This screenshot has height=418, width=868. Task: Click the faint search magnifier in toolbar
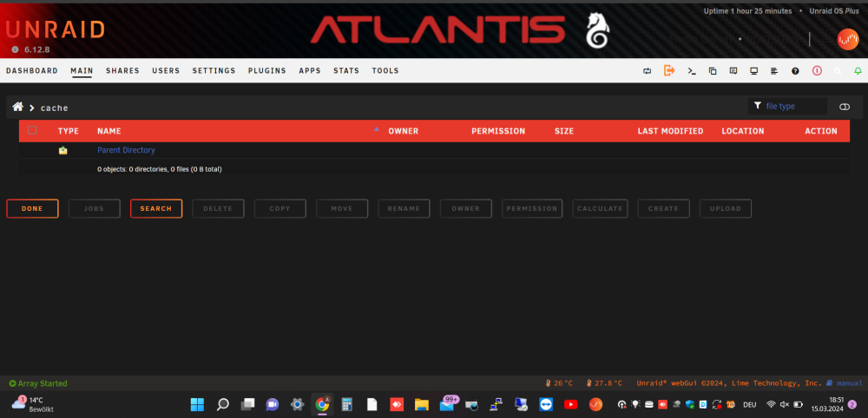[x=838, y=71]
